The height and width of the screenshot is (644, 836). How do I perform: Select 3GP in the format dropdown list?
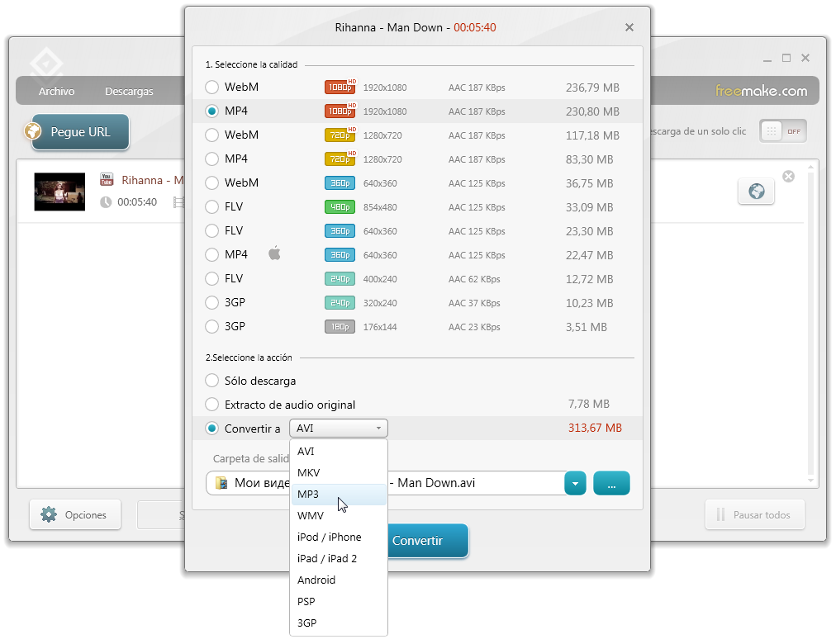pos(339,623)
